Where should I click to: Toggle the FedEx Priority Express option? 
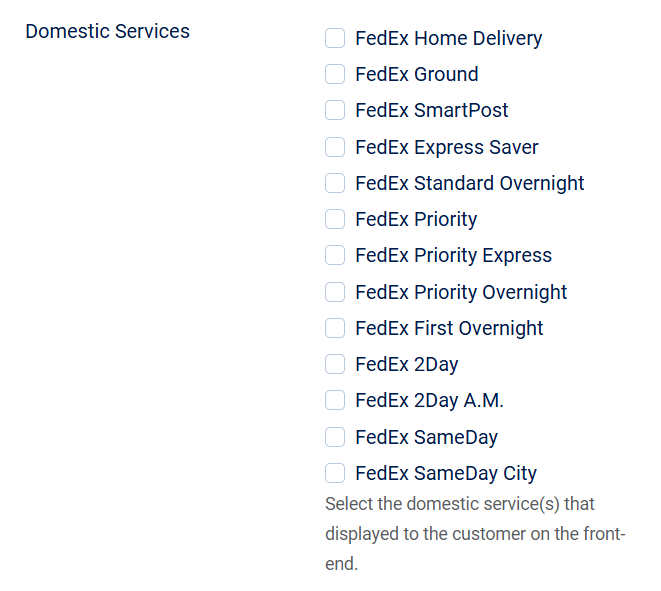335,256
